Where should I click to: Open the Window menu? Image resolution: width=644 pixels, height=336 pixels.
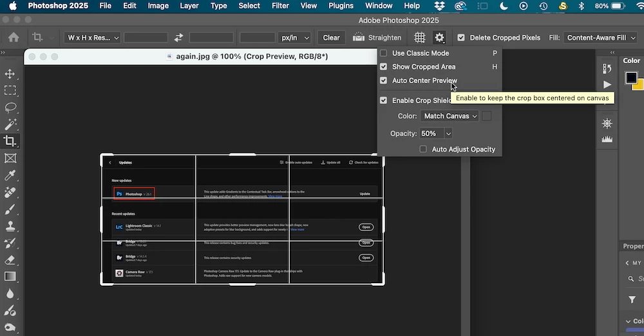[x=379, y=6]
